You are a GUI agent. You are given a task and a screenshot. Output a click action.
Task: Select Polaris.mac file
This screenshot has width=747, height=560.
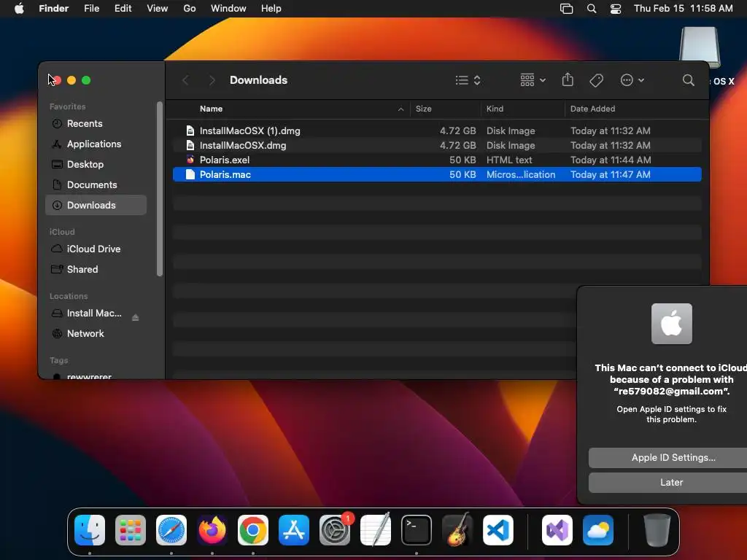click(x=437, y=175)
